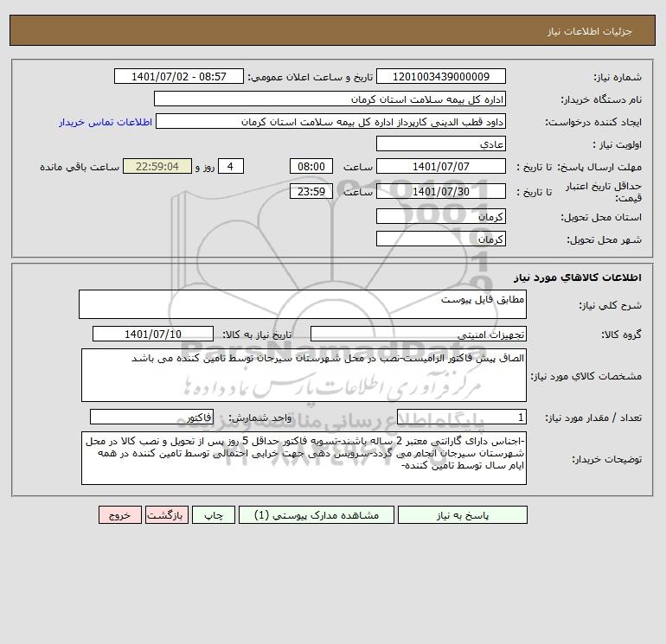The width and height of the screenshot is (666, 644).
Task: Click the buyer name field اداره کل بیمه سلامت
Action: pos(330,99)
